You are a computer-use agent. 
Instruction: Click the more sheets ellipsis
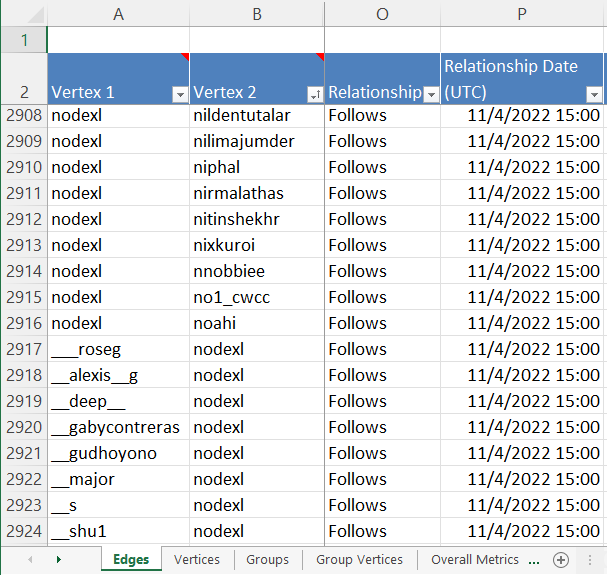coord(533,560)
